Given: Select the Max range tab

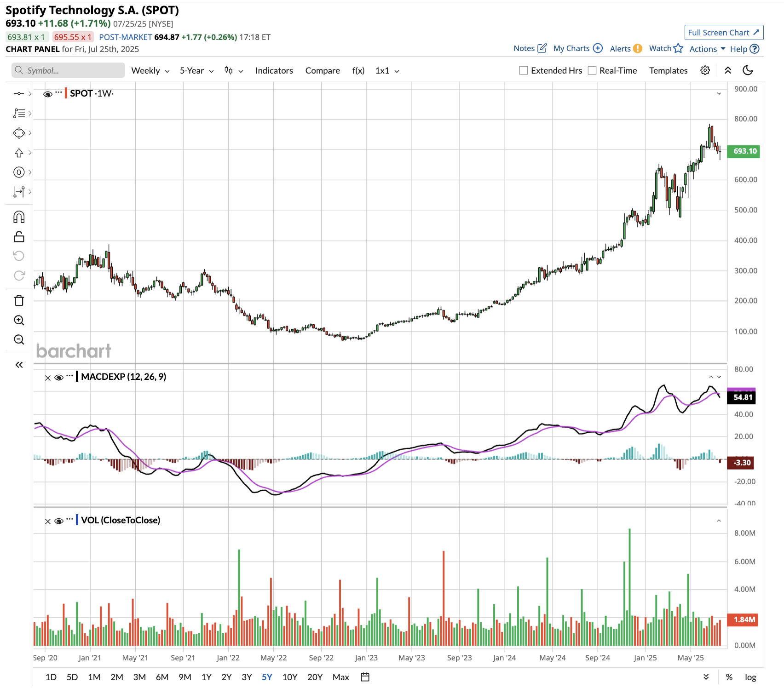Looking at the screenshot, I should (341, 677).
